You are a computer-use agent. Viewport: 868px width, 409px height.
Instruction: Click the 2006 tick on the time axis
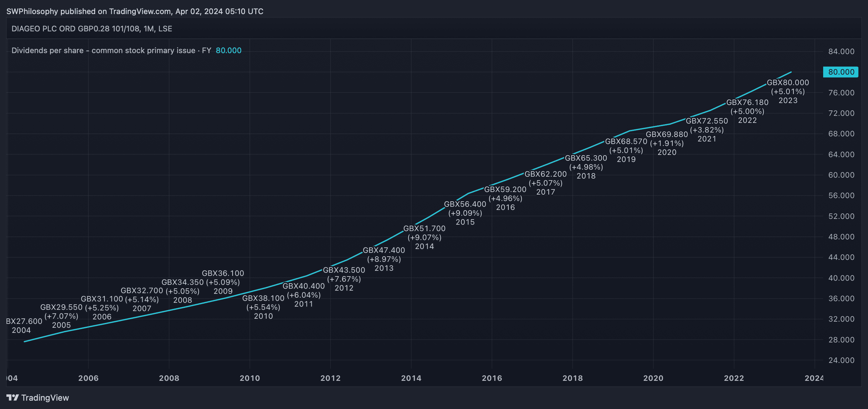click(88, 378)
